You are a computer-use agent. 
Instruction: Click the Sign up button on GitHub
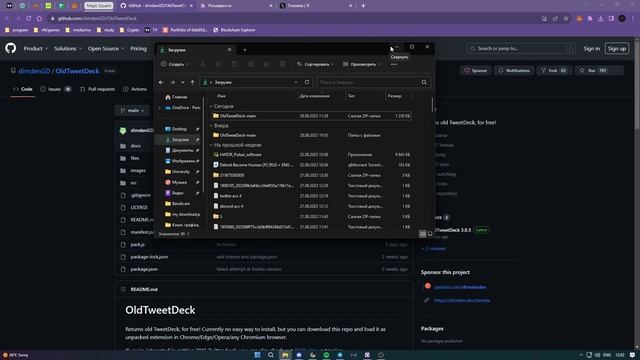617,49
